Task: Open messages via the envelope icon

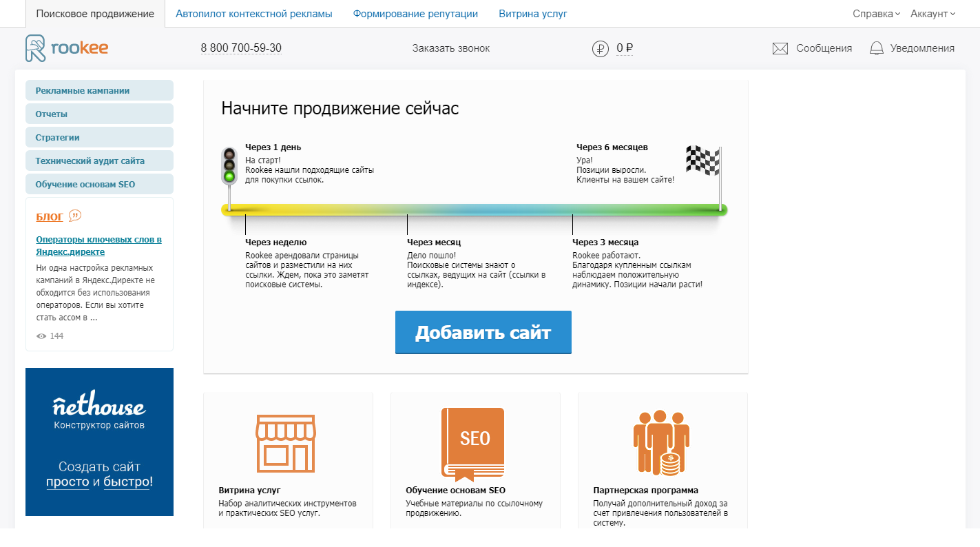Action: point(780,48)
